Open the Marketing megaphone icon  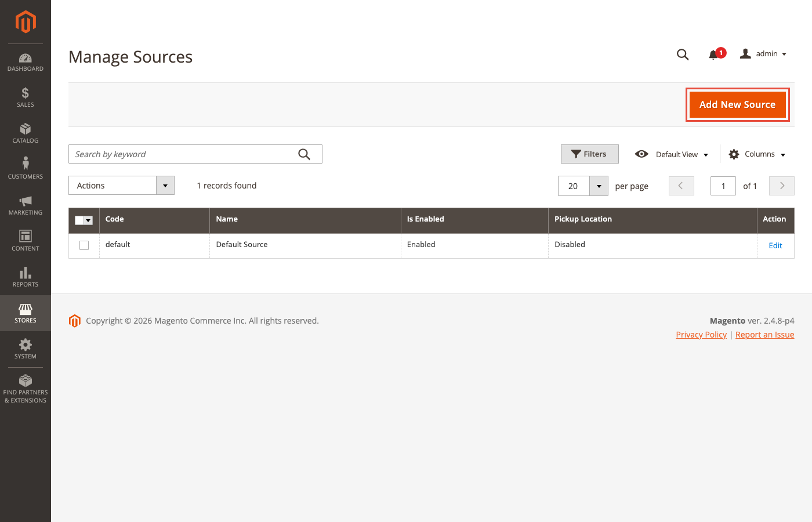point(25,204)
